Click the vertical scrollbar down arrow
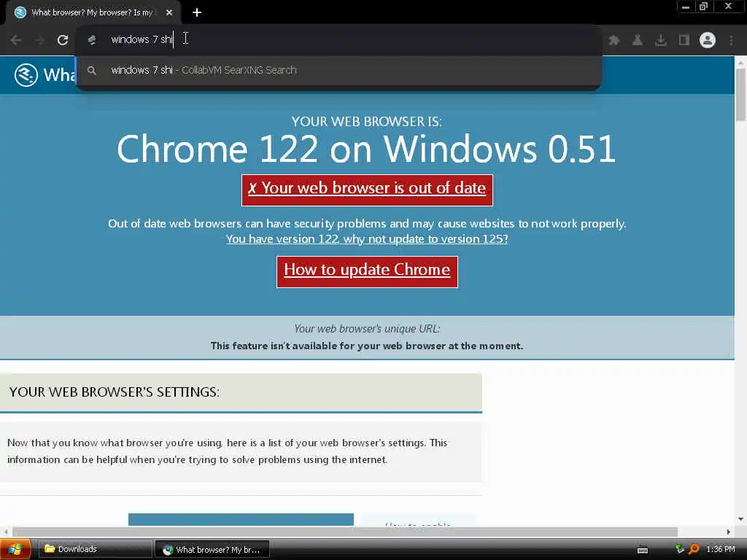This screenshot has width=747, height=560. point(740,519)
